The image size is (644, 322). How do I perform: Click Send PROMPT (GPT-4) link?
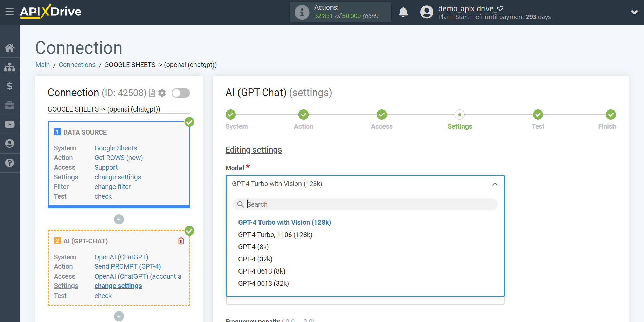coord(127,266)
